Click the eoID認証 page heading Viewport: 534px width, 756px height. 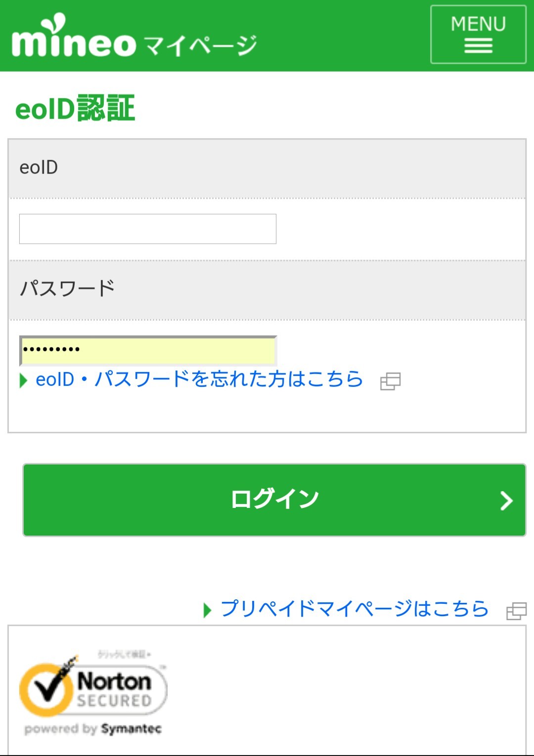[x=75, y=108]
